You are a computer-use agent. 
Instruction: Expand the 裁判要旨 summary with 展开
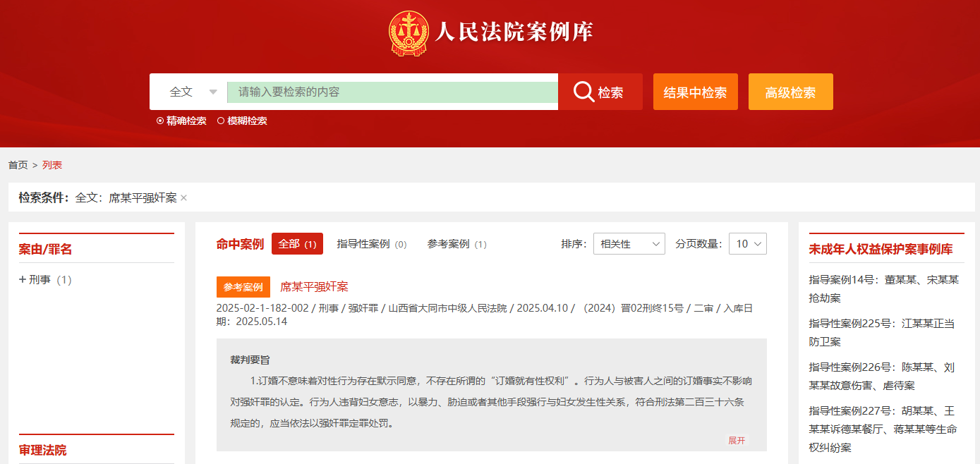(x=737, y=440)
